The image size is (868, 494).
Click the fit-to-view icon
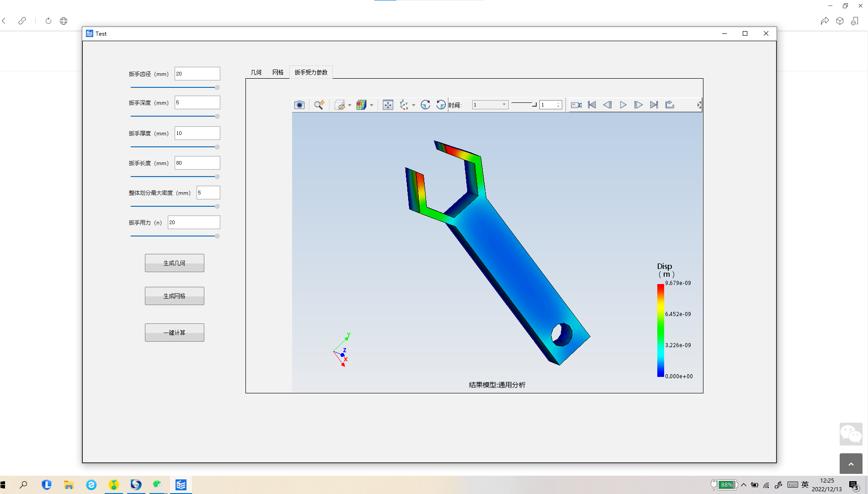[x=388, y=105]
